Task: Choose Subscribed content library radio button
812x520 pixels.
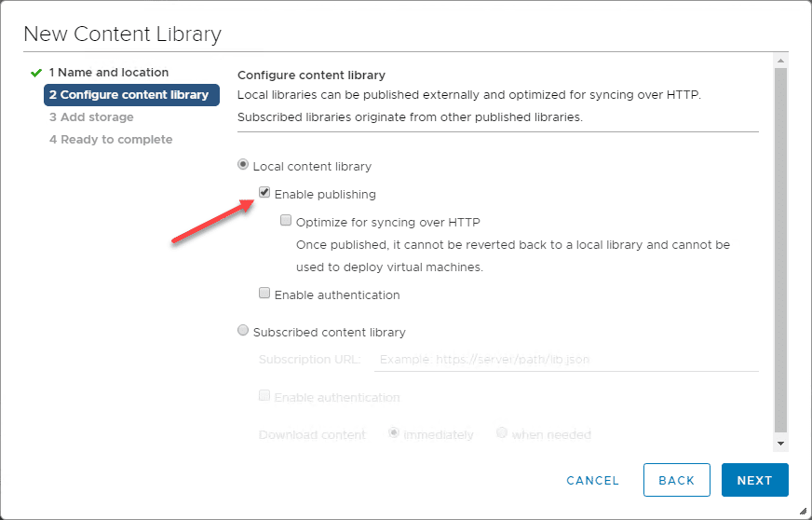Action: pyautogui.click(x=244, y=331)
